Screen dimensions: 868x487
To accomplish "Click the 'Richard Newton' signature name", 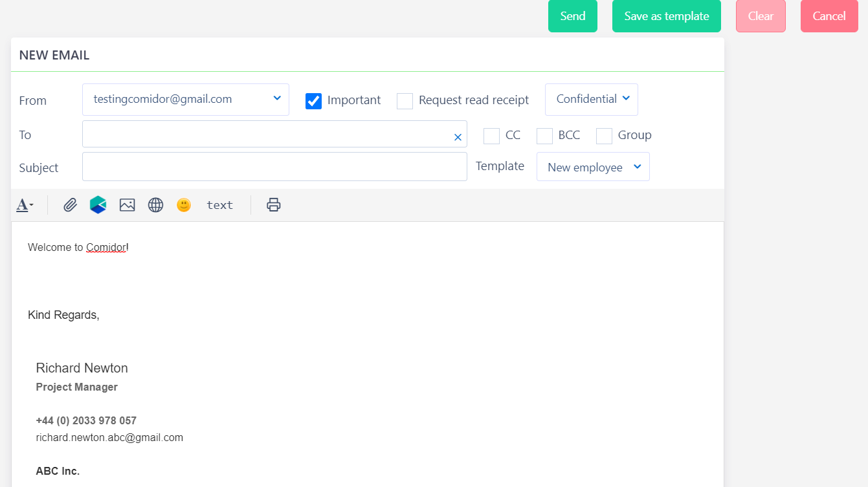I will [x=82, y=368].
